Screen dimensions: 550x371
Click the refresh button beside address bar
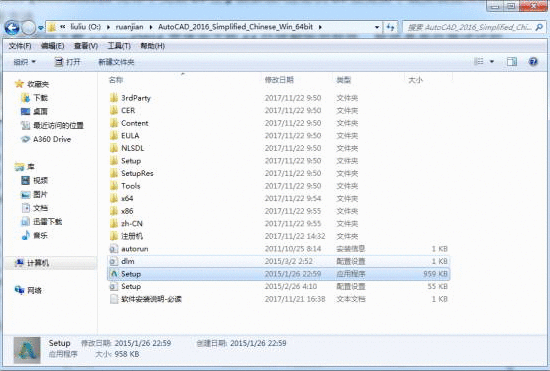[390, 27]
